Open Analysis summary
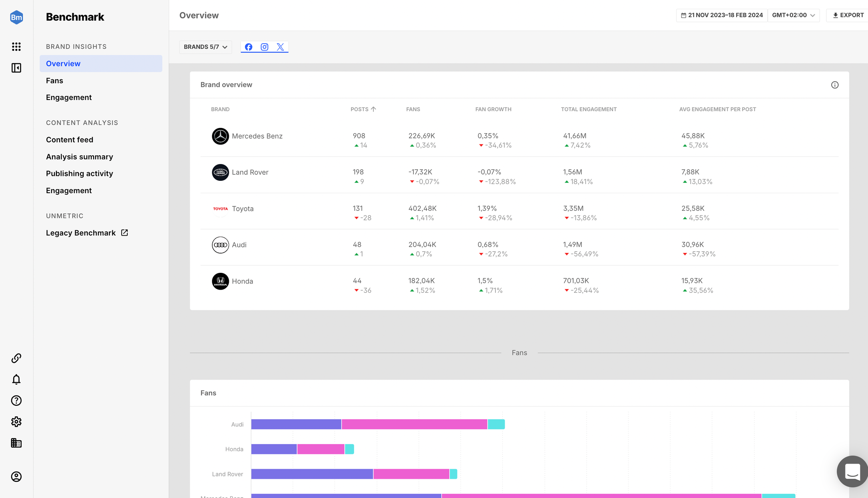The image size is (868, 498). (80, 157)
